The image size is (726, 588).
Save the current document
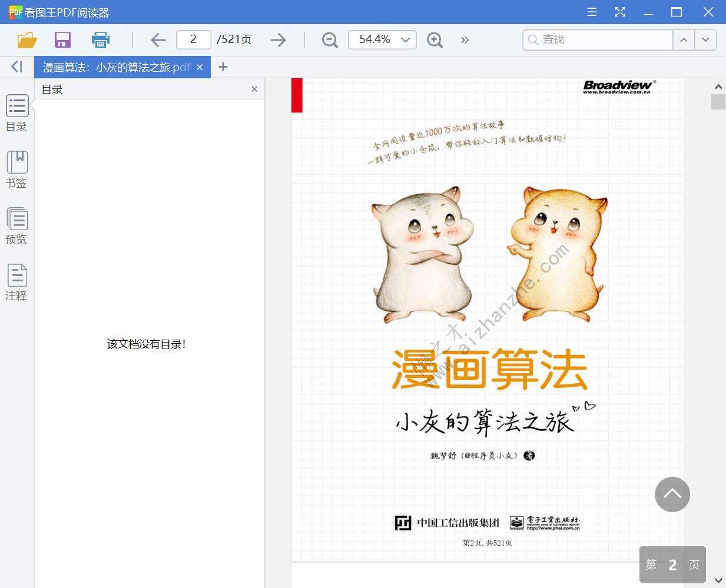[x=62, y=39]
